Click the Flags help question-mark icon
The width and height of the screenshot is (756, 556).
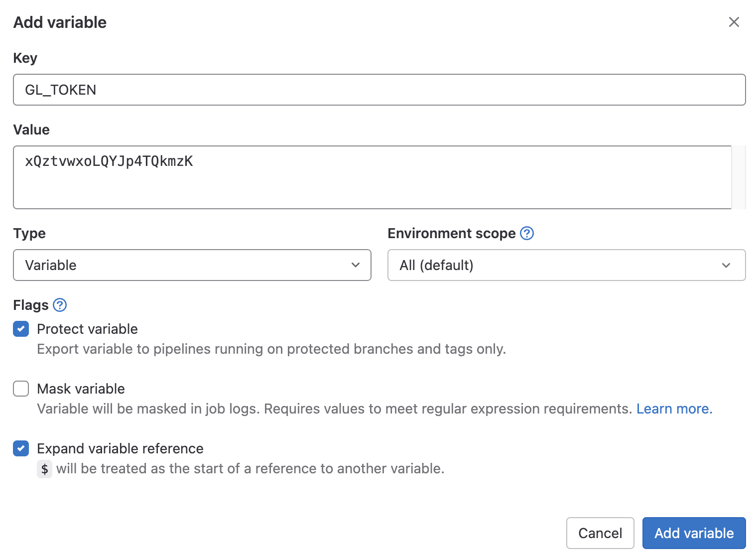60,305
